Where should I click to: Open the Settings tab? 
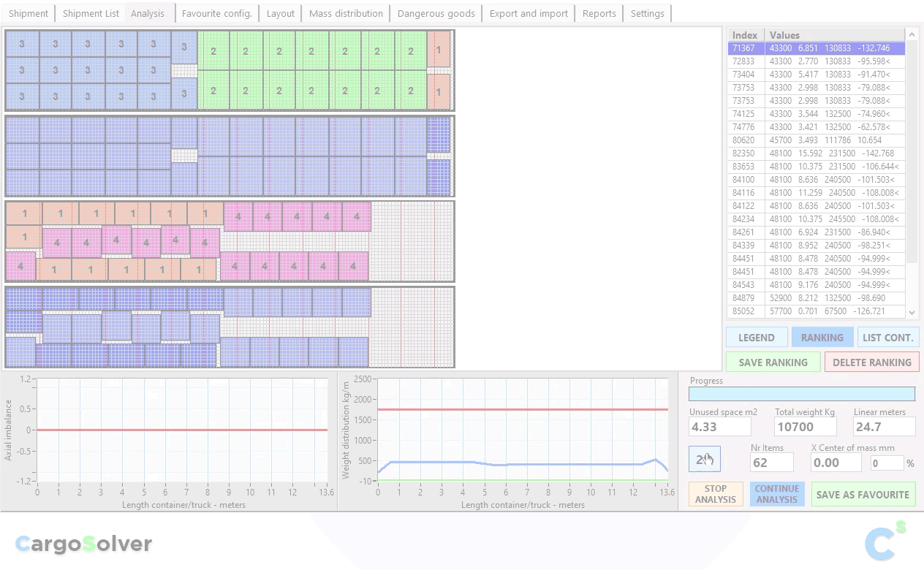coord(647,13)
